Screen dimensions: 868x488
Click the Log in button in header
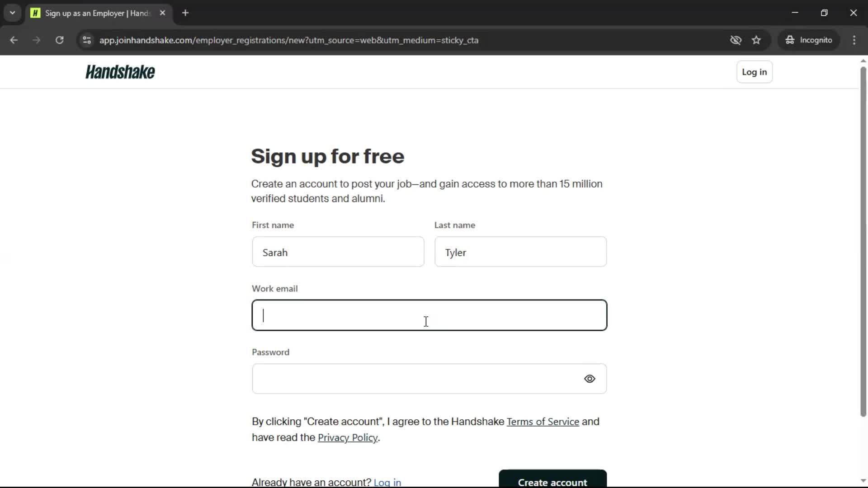(x=754, y=72)
